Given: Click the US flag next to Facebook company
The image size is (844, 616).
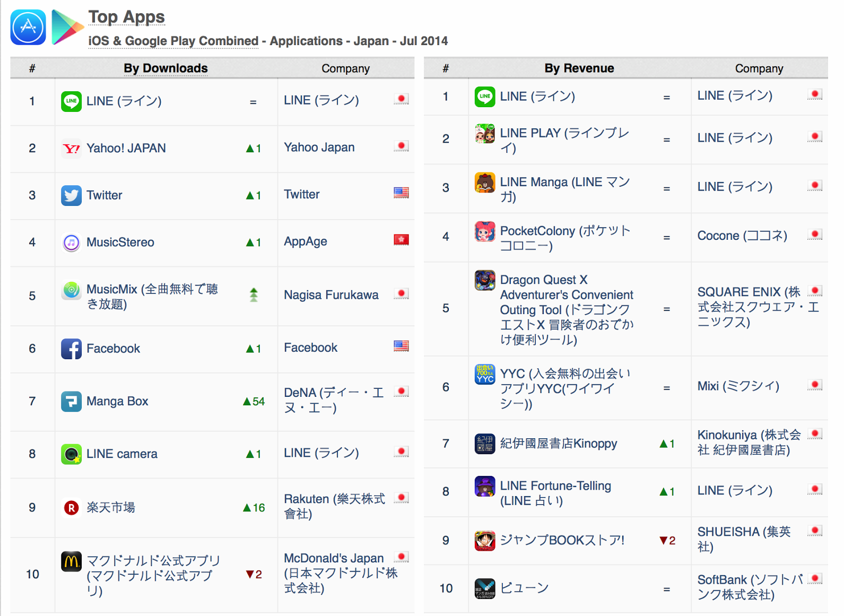Looking at the screenshot, I should [x=401, y=346].
